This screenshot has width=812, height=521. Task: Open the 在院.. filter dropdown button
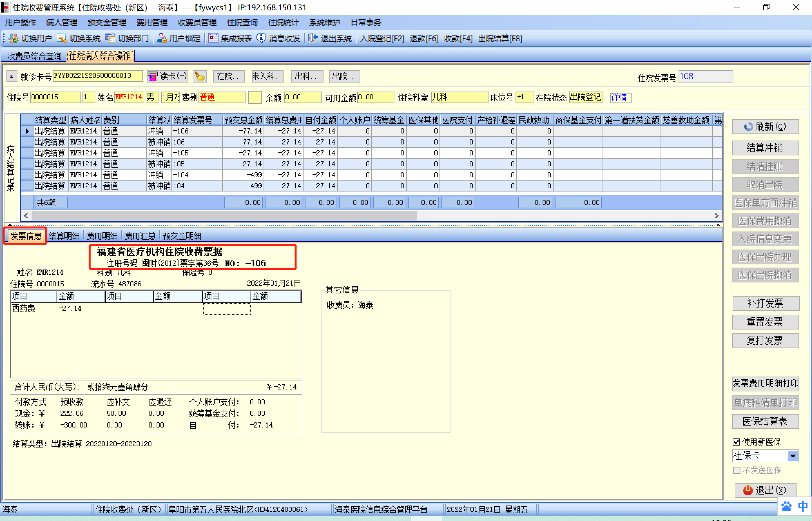228,76
